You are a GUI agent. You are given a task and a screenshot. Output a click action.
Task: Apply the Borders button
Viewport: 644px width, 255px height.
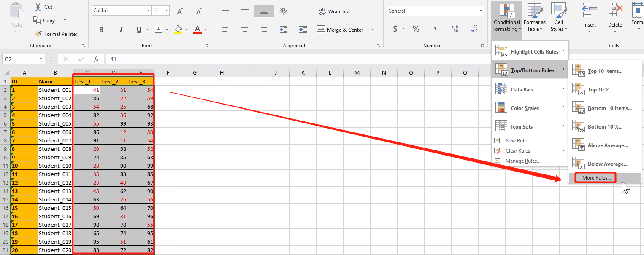158,30
